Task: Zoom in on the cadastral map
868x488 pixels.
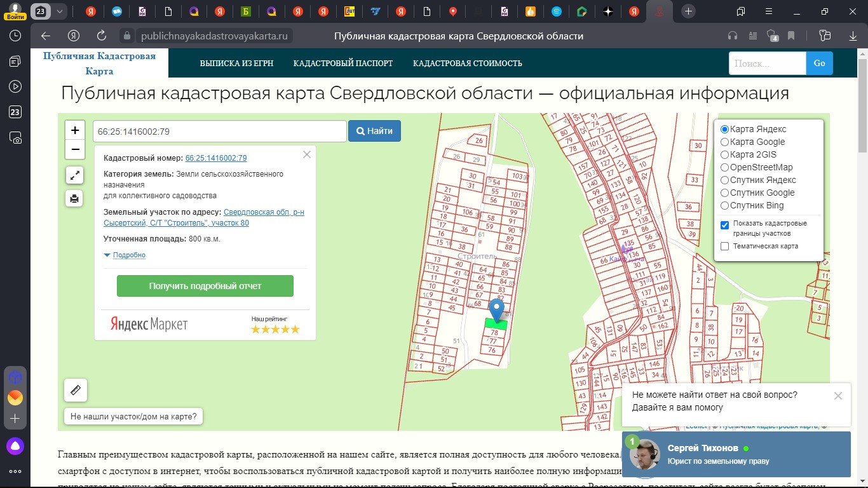Action: [x=75, y=130]
